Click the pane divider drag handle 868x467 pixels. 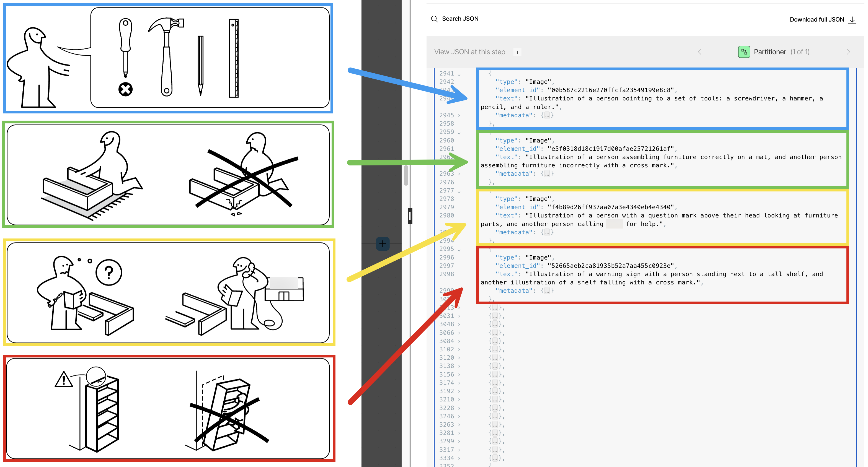(x=410, y=216)
